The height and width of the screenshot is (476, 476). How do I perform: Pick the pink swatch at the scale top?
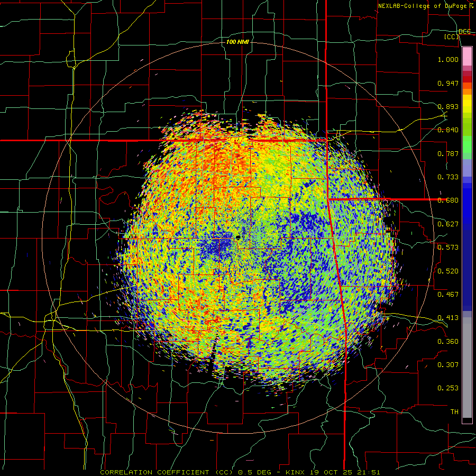[467, 56]
